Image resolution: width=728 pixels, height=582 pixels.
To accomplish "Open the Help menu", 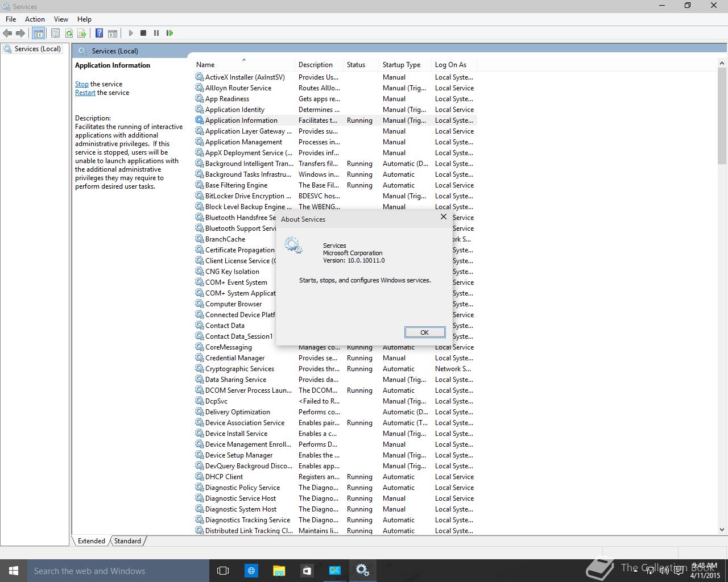I will (x=84, y=19).
